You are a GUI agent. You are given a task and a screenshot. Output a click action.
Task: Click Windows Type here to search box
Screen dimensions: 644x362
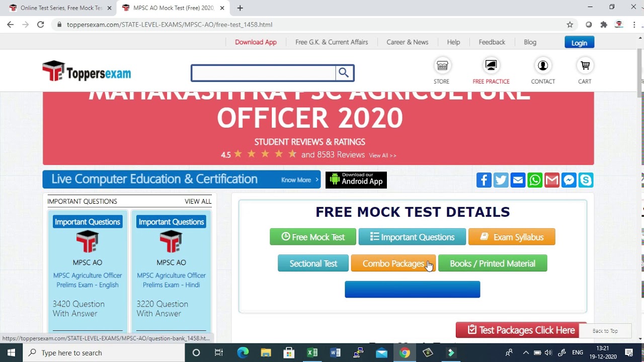tap(104, 352)
